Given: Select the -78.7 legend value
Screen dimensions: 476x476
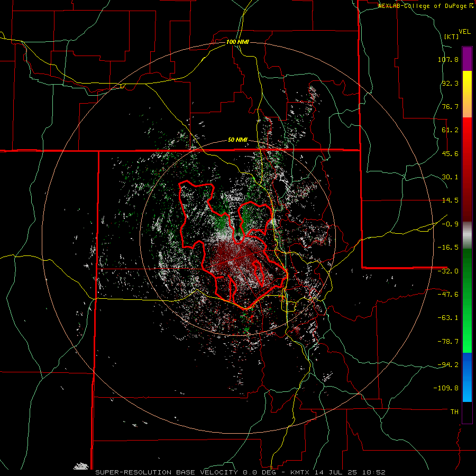Looking at the screenshot, I should point(448,342).
